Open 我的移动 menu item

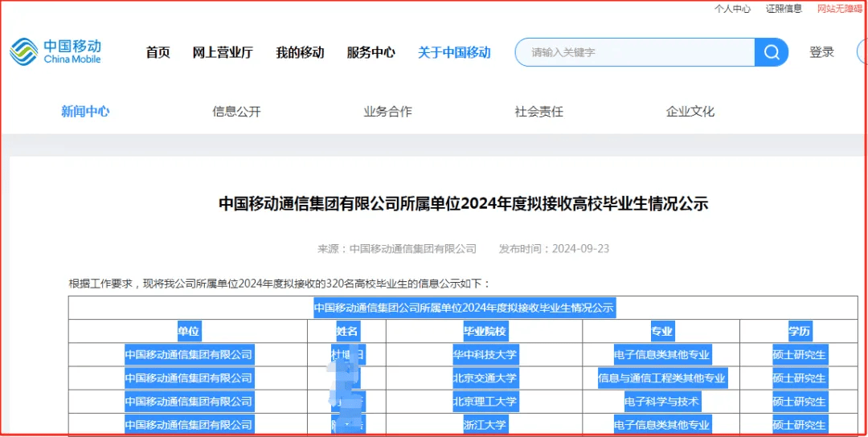click(x=300, y=52)
